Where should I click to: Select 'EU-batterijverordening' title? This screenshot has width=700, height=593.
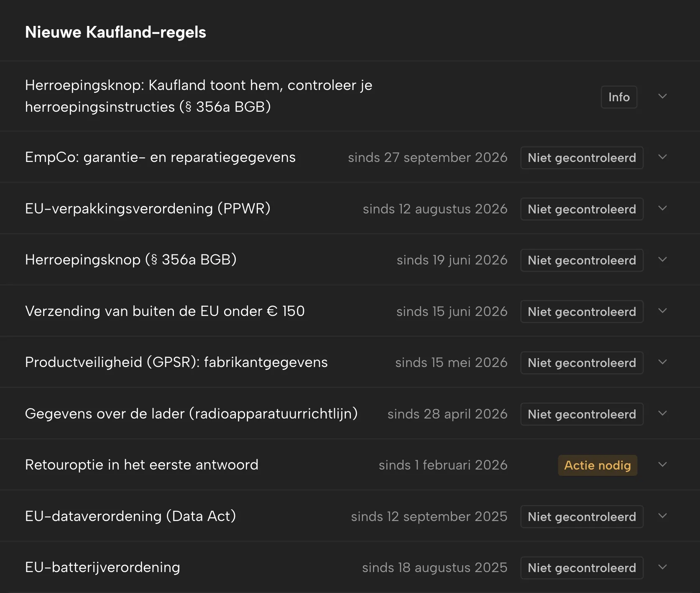(x=102, y=567)
